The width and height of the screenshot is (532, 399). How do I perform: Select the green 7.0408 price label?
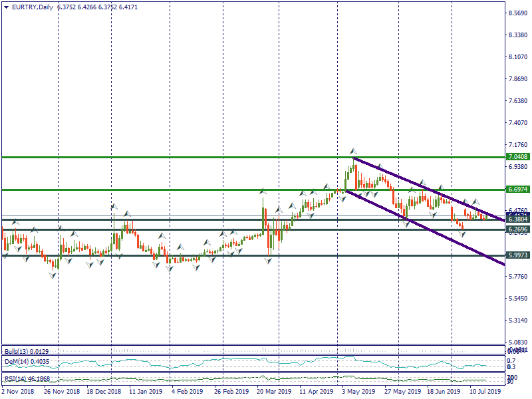point(517,157)
